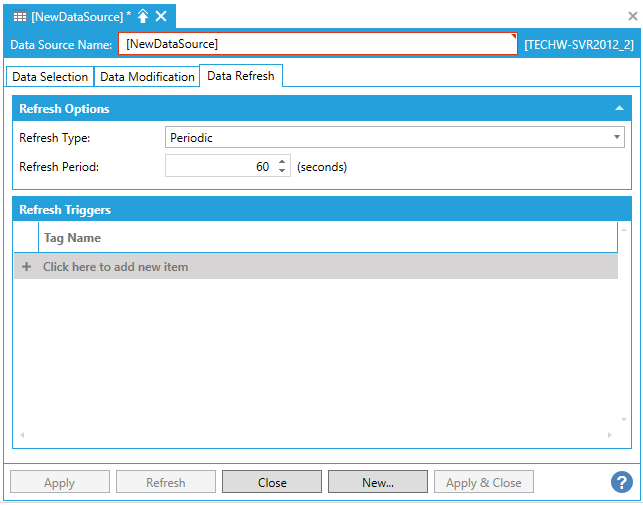Increase Refresh Period using the up arrow
Screen dimensions: 643x505
click(x=282, y=162)
